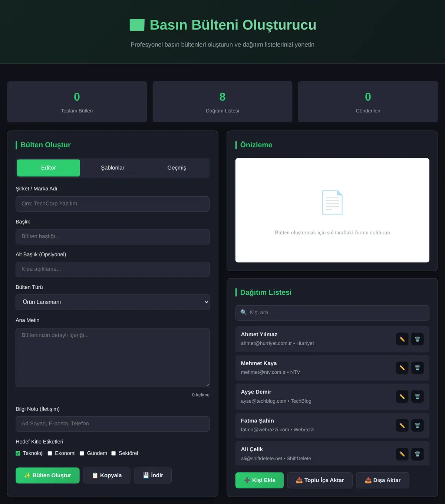This screenshot has height=504, width=445.
Task: Click the text fatma@webrazzi.com • Webrazzi
Action: [278, 430]
